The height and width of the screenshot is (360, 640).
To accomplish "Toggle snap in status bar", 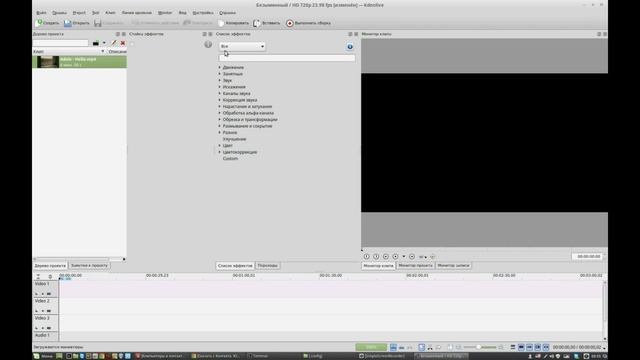I will point(546,347).
